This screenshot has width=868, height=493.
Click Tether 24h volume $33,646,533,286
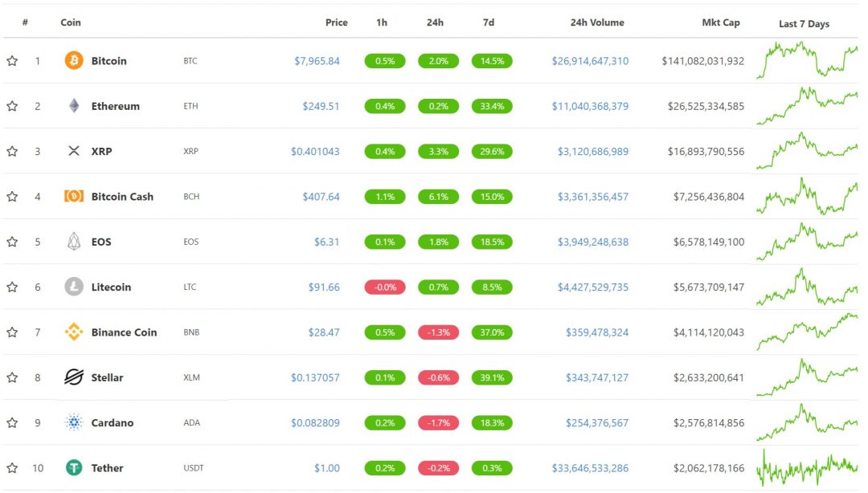pos(590,468)
